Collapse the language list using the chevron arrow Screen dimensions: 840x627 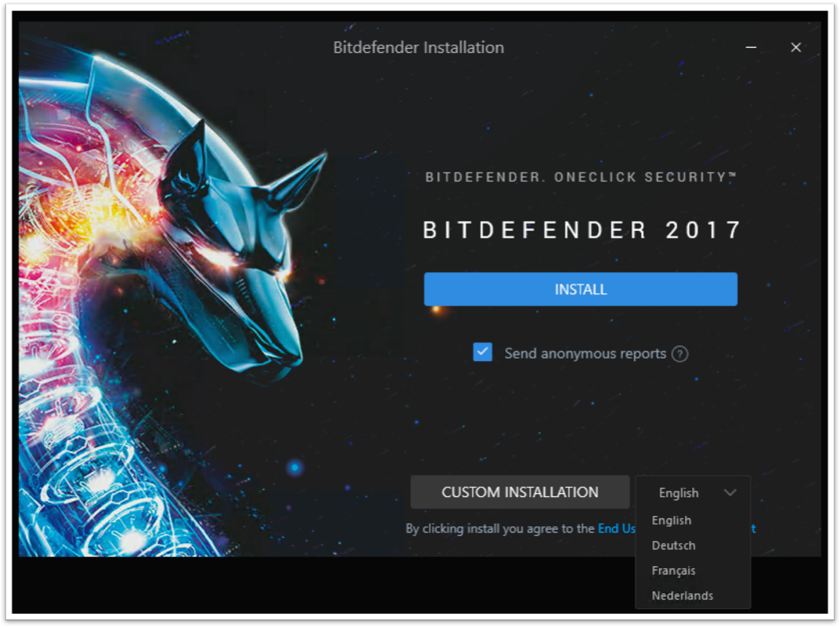tap(730, 492)
